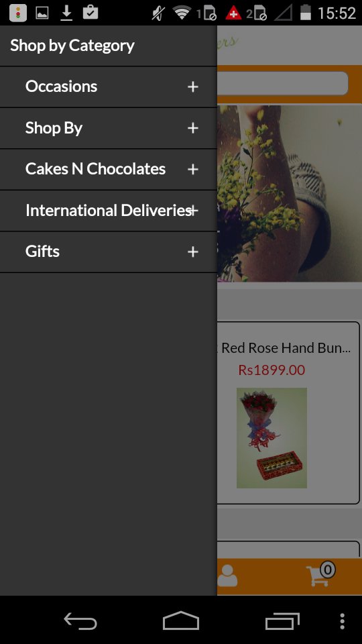This screenshot has height=644, width=362.
Task: Tap the flower banner image
Action: point(290,193)
